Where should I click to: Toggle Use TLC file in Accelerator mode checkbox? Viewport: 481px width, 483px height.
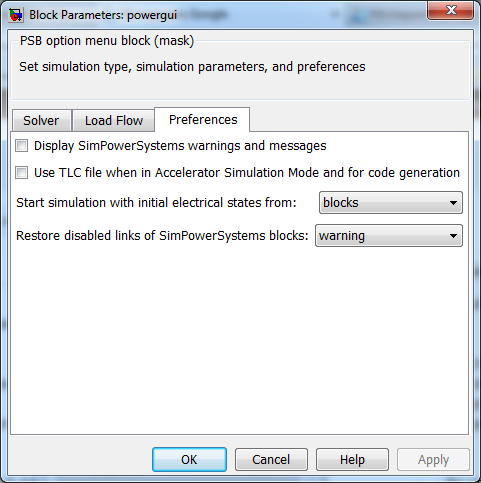[x=22, y=173]
